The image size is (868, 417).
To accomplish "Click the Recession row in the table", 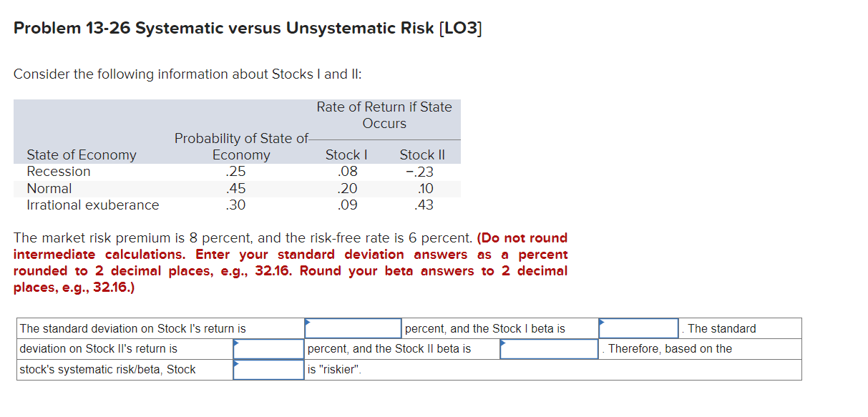I will point(59,171).
